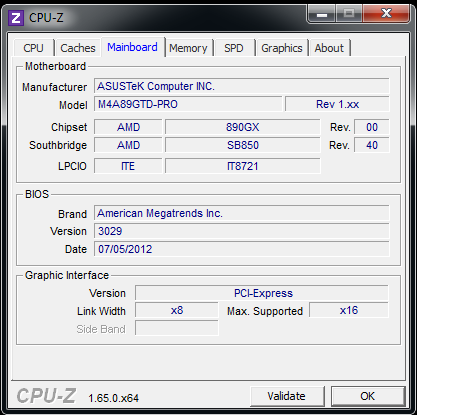Click the Chipset label
The height and width of the screenshot is (415, 450).
click(x=69, y=127)
